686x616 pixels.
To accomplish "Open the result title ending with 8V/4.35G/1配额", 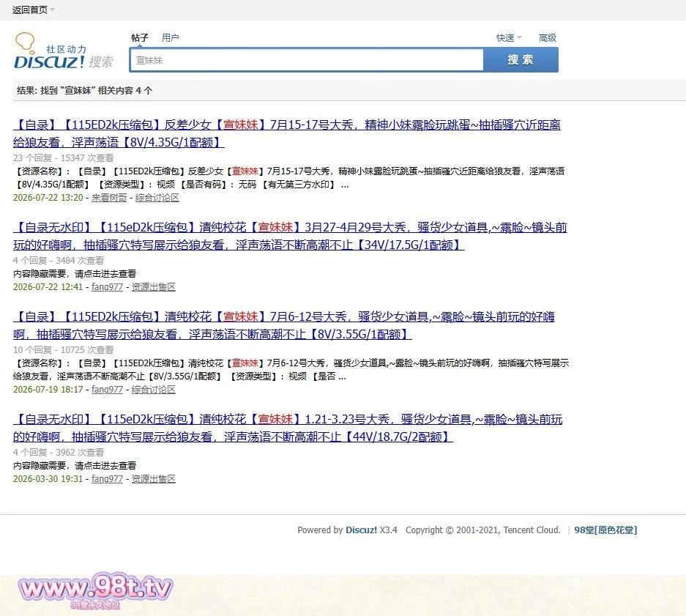I will (287, 133).
